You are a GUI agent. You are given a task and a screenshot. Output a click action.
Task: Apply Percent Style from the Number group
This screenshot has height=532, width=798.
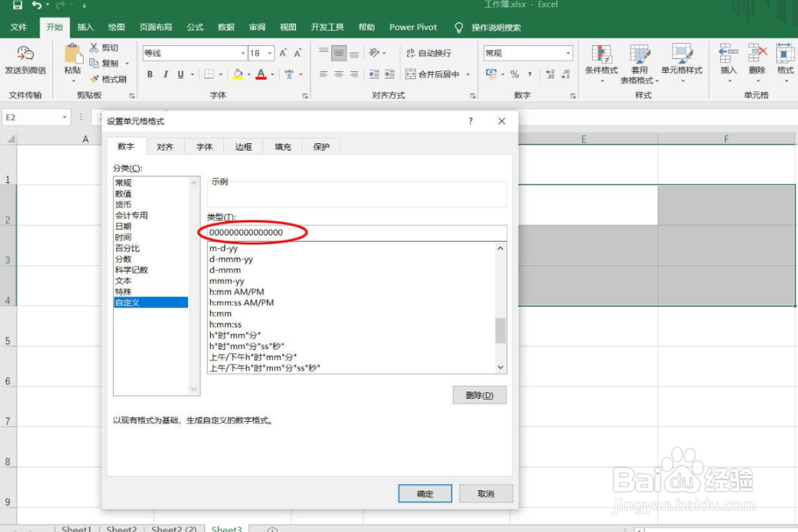[514, 72]
